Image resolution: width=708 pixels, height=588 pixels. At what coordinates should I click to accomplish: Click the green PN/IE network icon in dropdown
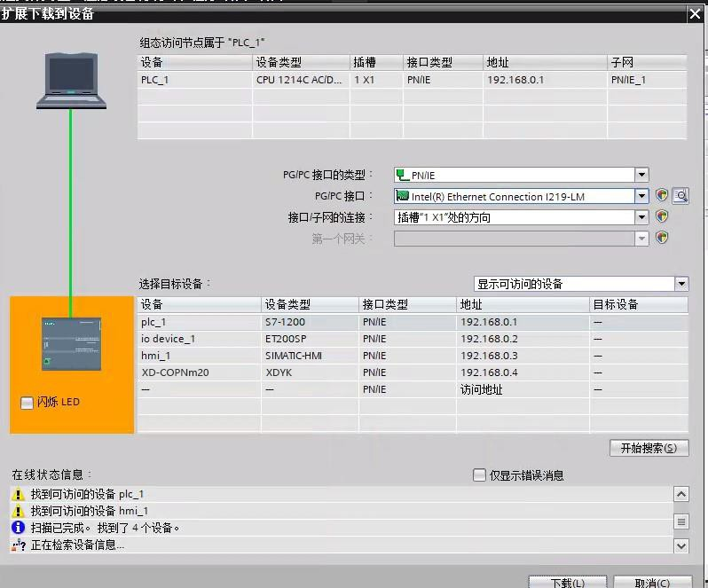pyautogui.click(x=402, y=174)
